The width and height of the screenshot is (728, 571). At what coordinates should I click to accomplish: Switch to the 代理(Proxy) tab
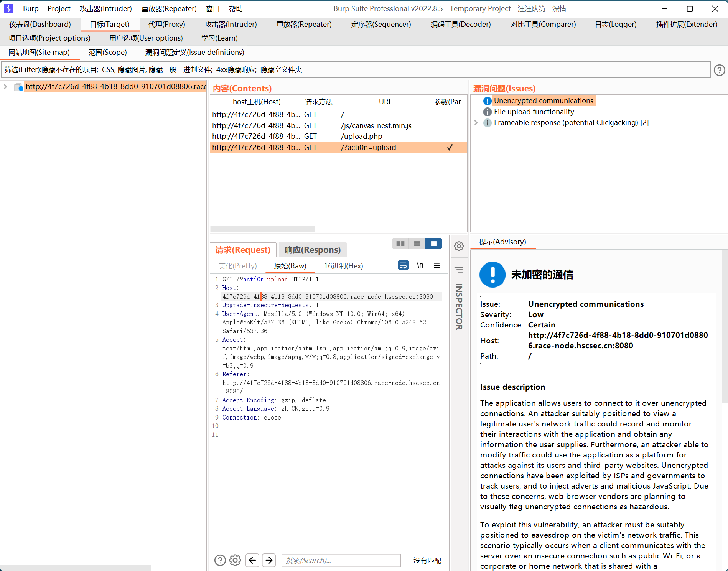pos(167,25)
